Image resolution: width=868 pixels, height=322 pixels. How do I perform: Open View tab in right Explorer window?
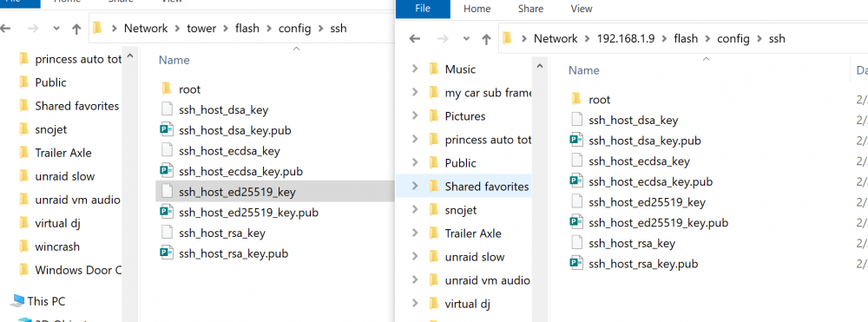tap(582, 9)
